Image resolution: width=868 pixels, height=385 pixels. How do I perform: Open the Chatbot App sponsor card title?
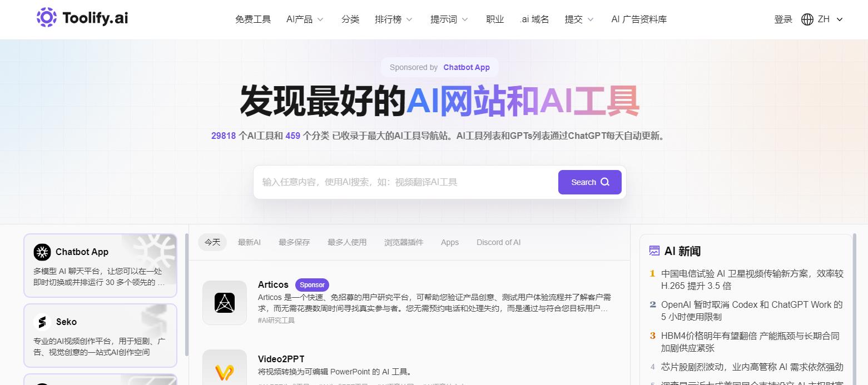pyautogui.click(x=82, y=252)
